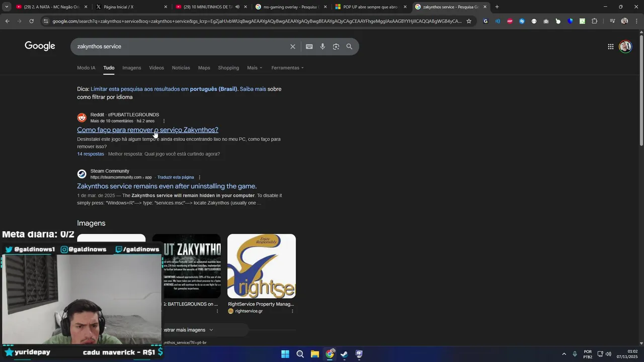
Task: Select the Shopping search tab
Action: 228,68
